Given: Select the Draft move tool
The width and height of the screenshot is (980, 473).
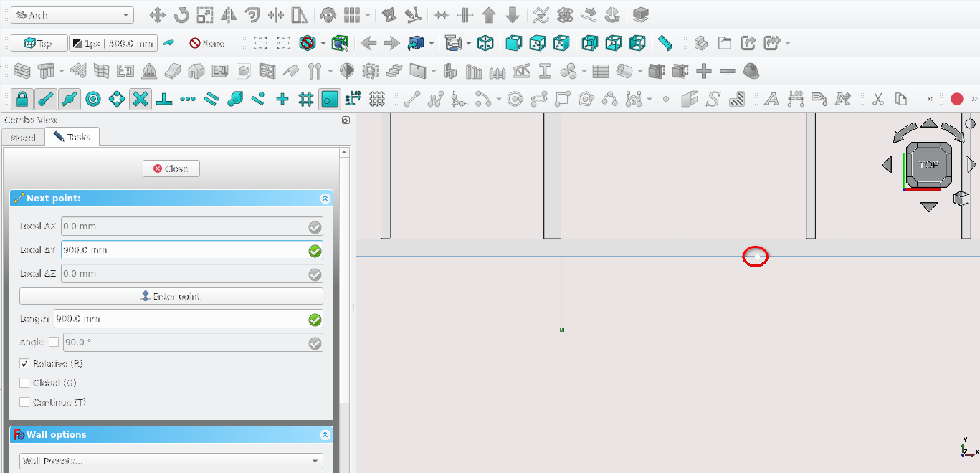Looking at the screenshot, I should pyautogui.click(x=158, y=15).
